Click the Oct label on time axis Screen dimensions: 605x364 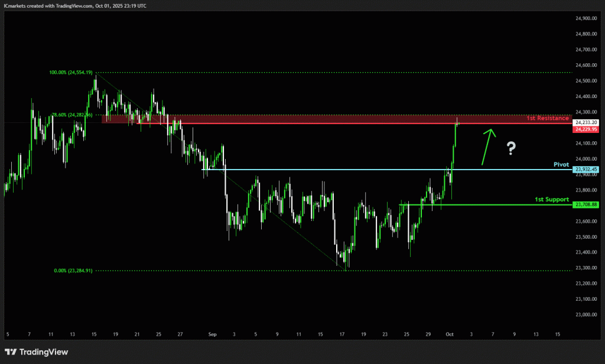449,334
